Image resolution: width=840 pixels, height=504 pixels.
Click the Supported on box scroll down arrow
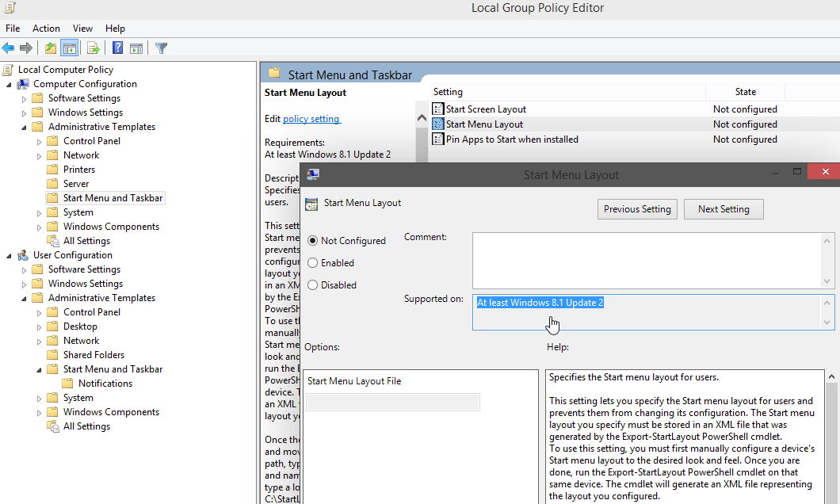pyautogui.click(x=827, y=322)
